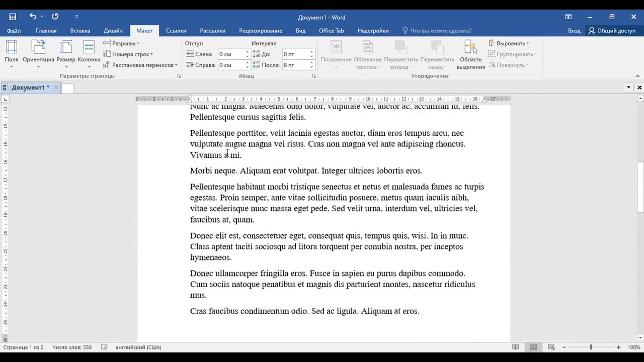Screen dimensions: 644x362
Task: Click английский (США) language indicator
Action: (x=138, y=347)
